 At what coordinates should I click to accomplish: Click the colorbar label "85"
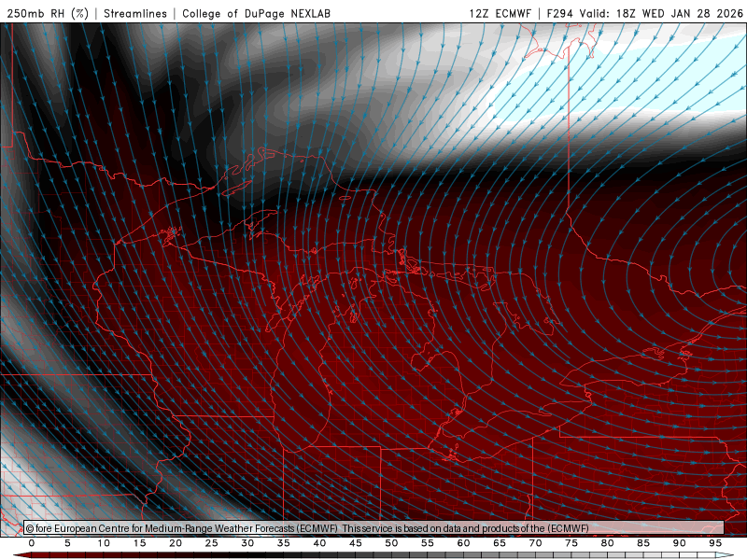(x=643, y=543)
